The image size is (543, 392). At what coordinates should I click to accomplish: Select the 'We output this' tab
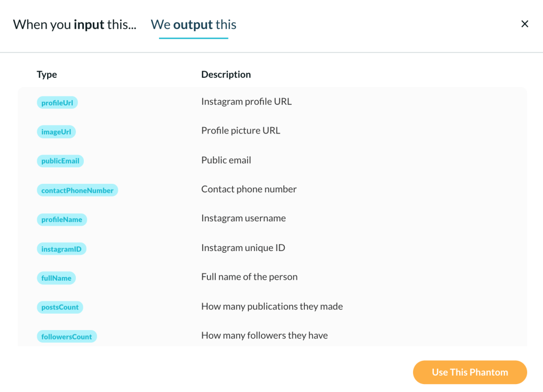[x=194, y=24]
